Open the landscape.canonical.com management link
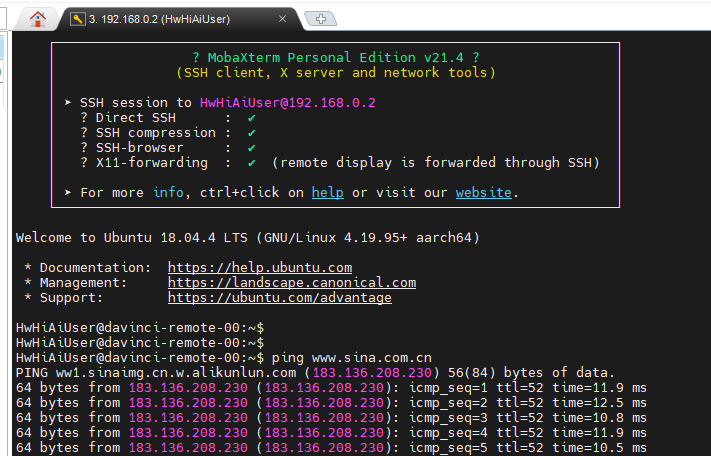 pyautogui.click(x=291, y=283)
